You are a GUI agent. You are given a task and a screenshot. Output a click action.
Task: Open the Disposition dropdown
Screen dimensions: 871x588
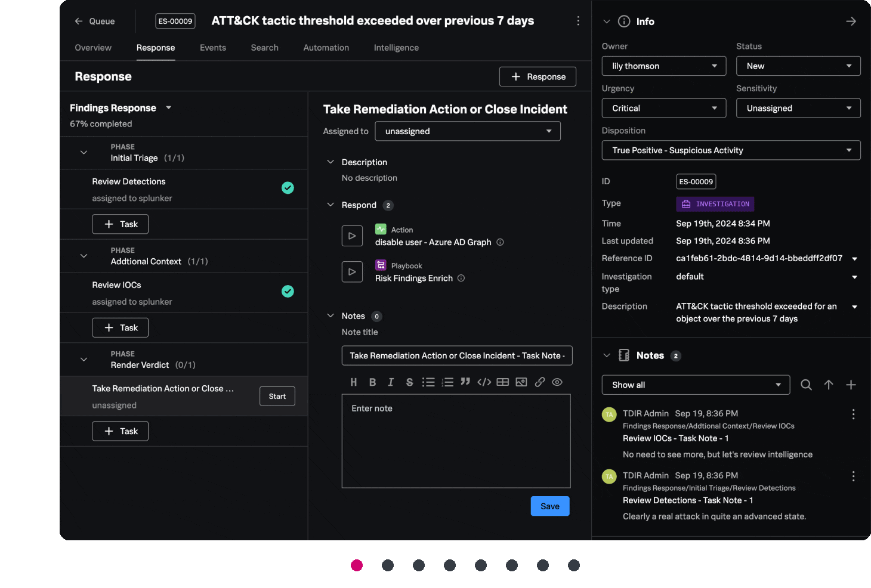(x=731, y=150)
